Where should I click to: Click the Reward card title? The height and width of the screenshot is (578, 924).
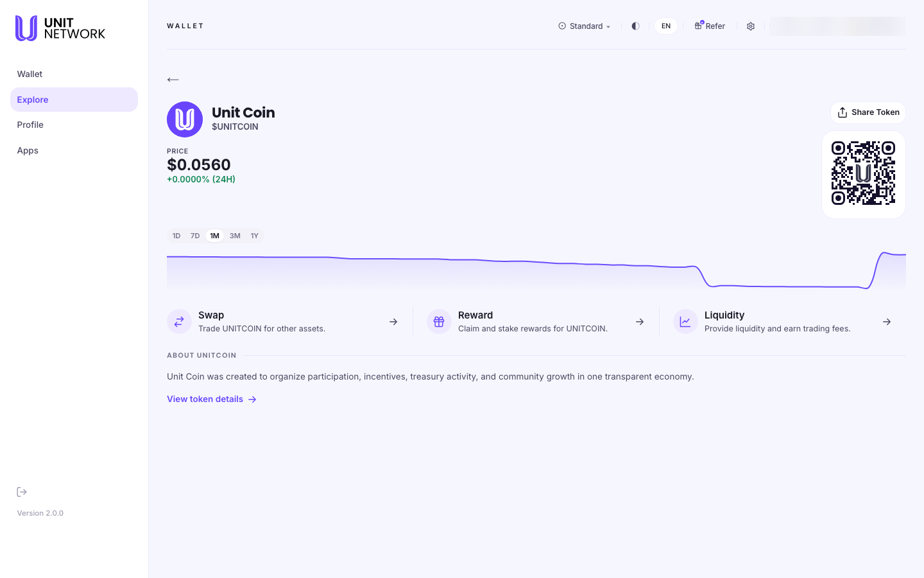coord(475,315)
